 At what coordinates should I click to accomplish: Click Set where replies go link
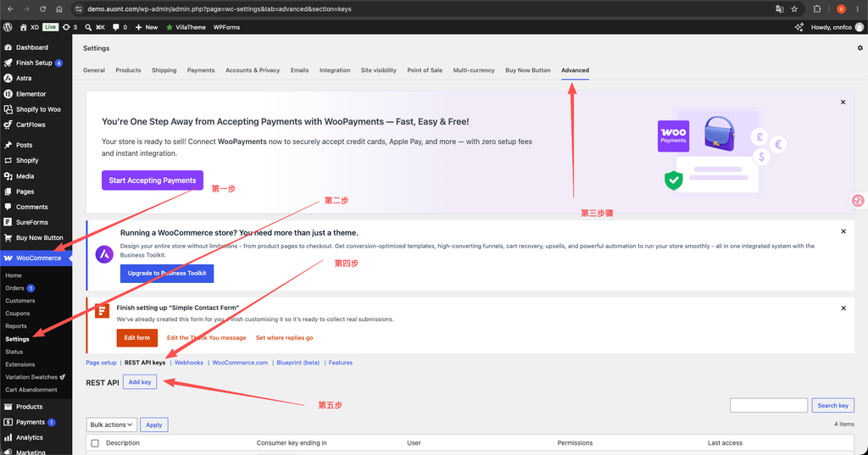285,338
